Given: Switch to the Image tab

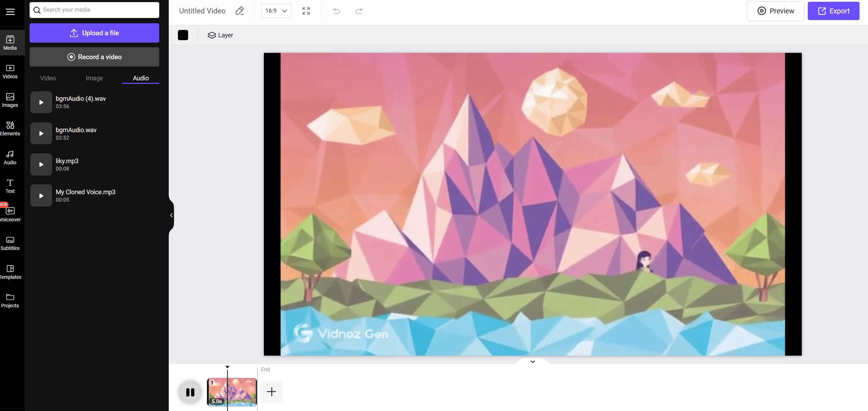Looking at the screenshot, I should pos(94,78).
